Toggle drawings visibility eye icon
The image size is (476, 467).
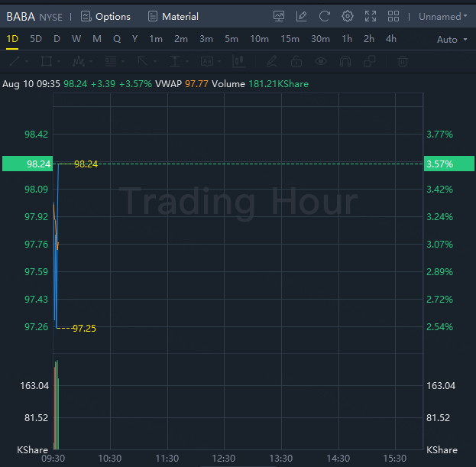pyautogui.click(x=321, y=61)
